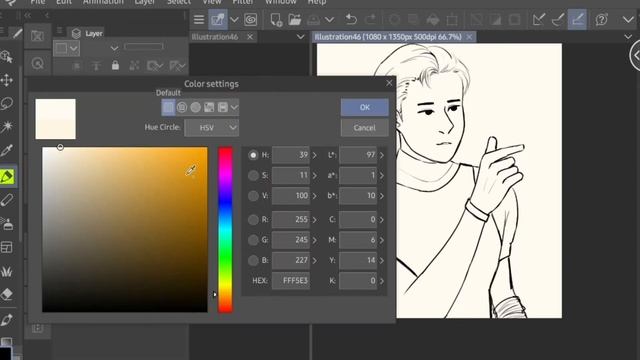Viewport: 640px width, 360px height.
Task: Open the dropdown arrow beside drawing mode icon
Action: pos(234,20)
